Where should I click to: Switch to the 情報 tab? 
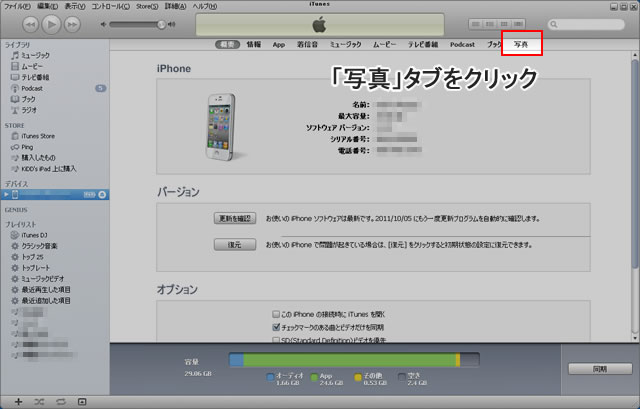253,44
